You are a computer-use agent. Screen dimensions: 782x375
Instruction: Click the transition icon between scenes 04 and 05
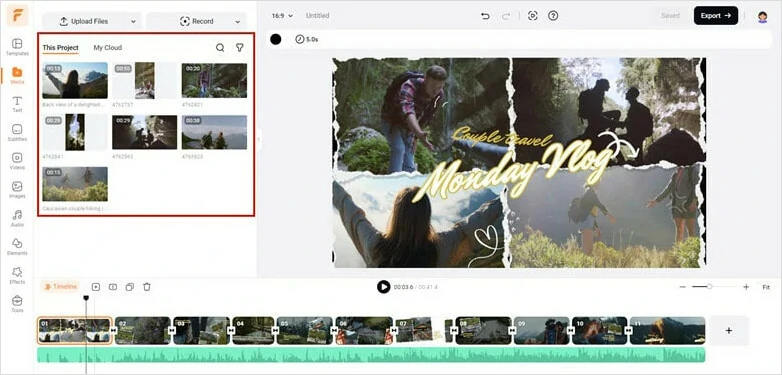[275, 330]
